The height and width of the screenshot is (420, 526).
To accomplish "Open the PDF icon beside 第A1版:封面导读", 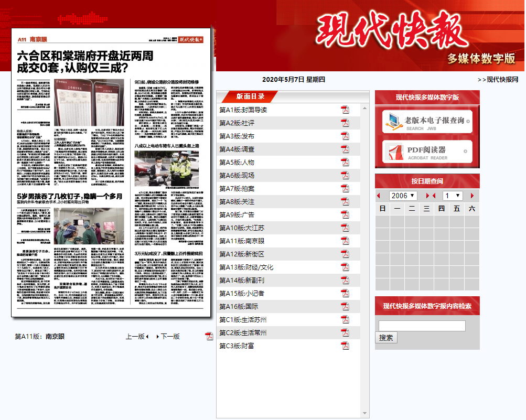I will (x=345, y=110).
